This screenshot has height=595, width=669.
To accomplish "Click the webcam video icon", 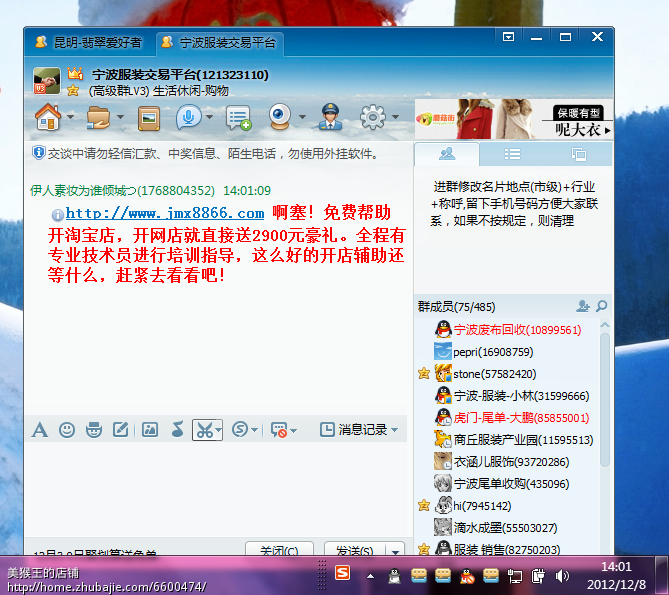I will [x=279, y=117].
